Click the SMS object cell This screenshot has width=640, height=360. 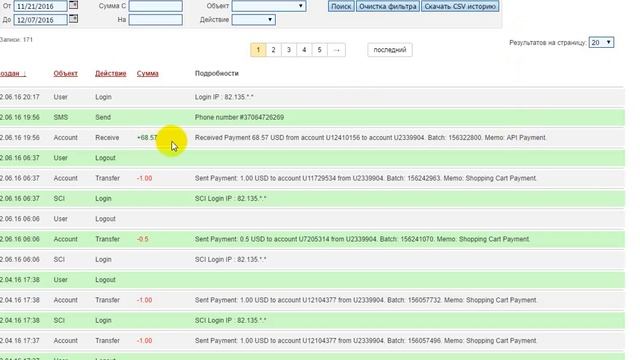tap(60, 117)
